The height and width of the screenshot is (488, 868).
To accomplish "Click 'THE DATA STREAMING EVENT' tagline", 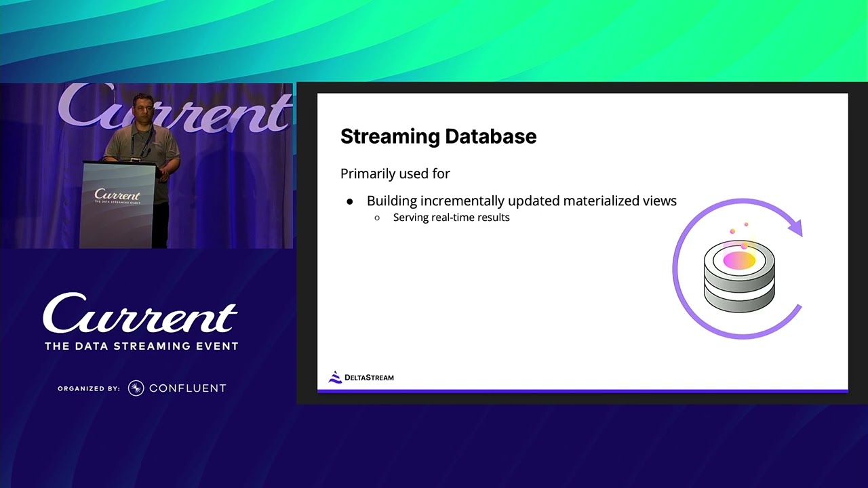I will [x=141, y=346].
